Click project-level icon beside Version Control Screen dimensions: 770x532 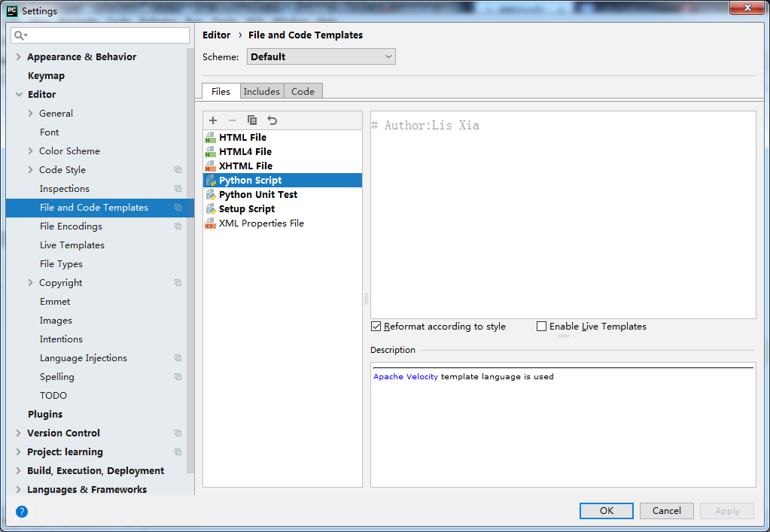[x=178, y=433]
